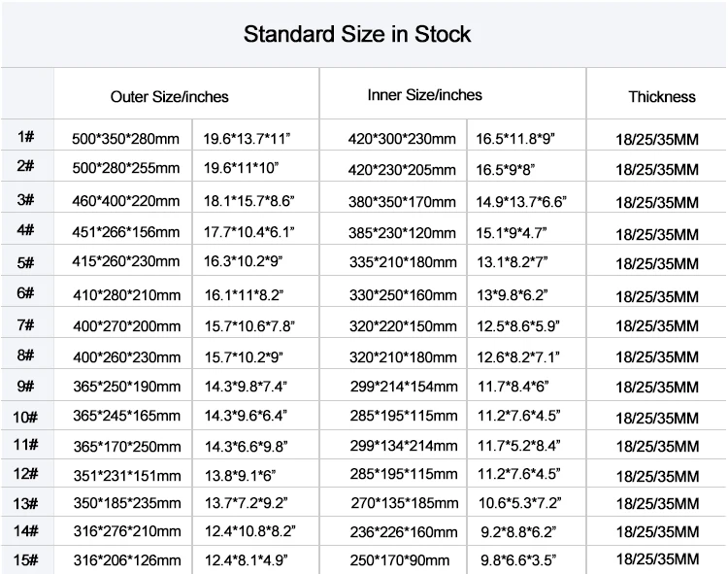Select the "Inner Size/inches" column header
Viewport: 728px width, 574px height.
(424, 95)
